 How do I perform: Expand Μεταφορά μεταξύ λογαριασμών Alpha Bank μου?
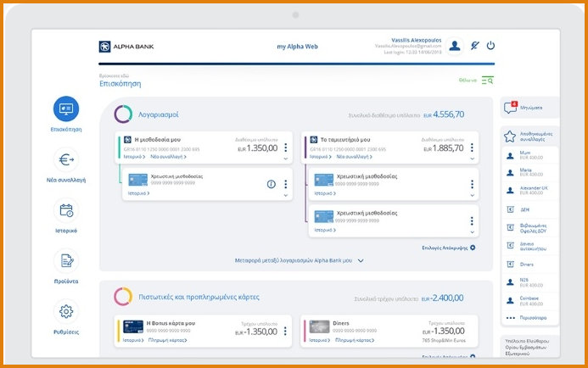point(299,260)
